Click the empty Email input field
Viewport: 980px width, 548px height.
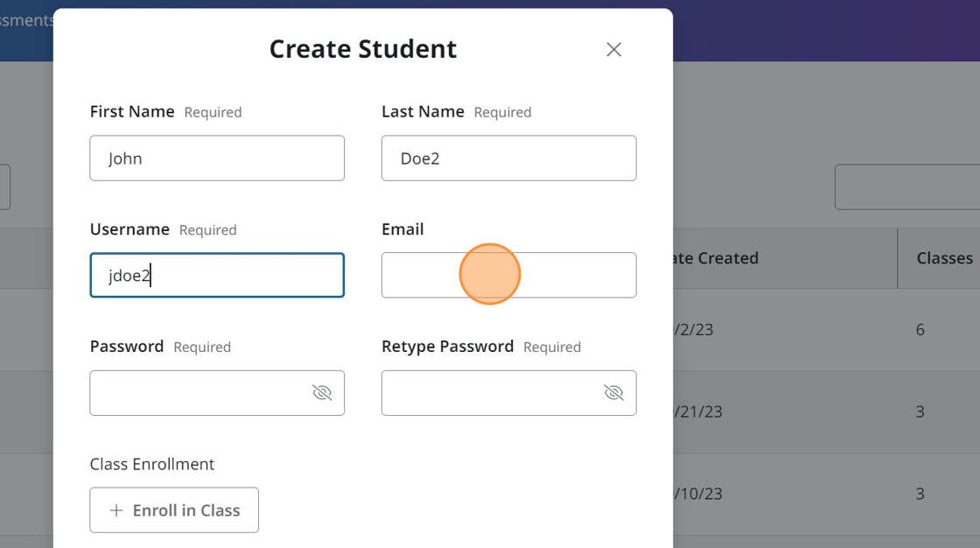508,275
